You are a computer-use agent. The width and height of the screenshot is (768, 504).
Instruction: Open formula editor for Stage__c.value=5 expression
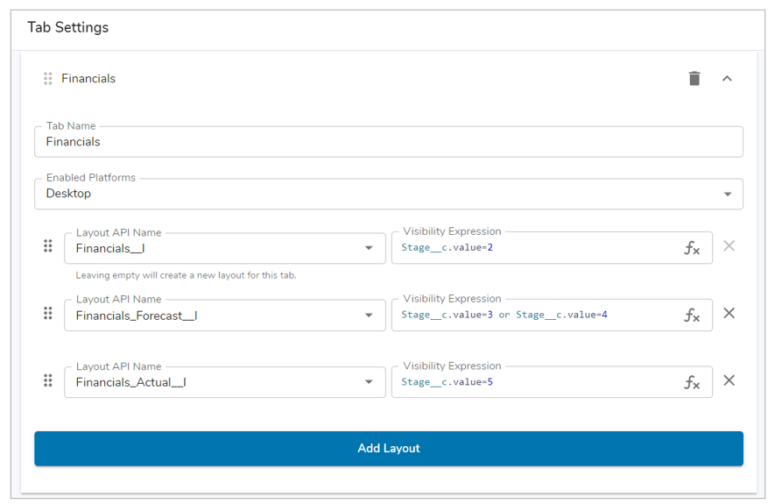coord(692,382)
